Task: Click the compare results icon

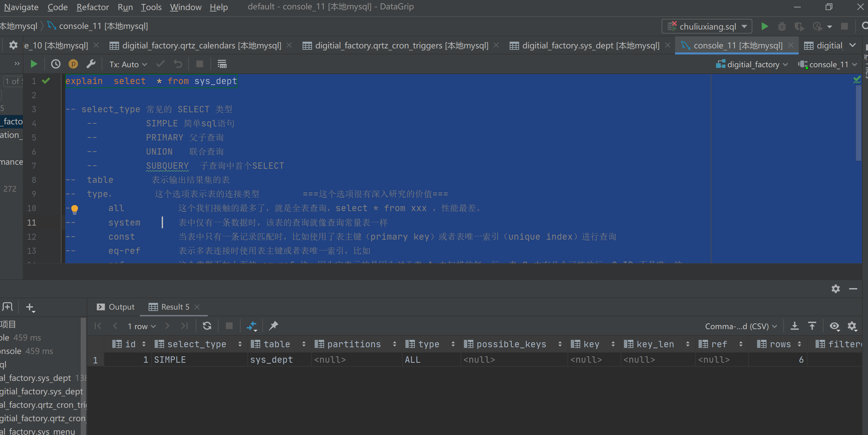Action: click(x=251, y=326)
